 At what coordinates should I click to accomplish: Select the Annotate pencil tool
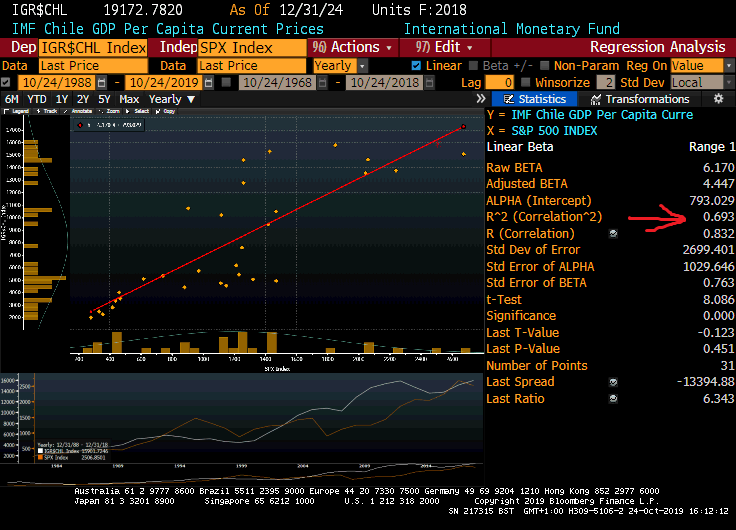(77, 111)
